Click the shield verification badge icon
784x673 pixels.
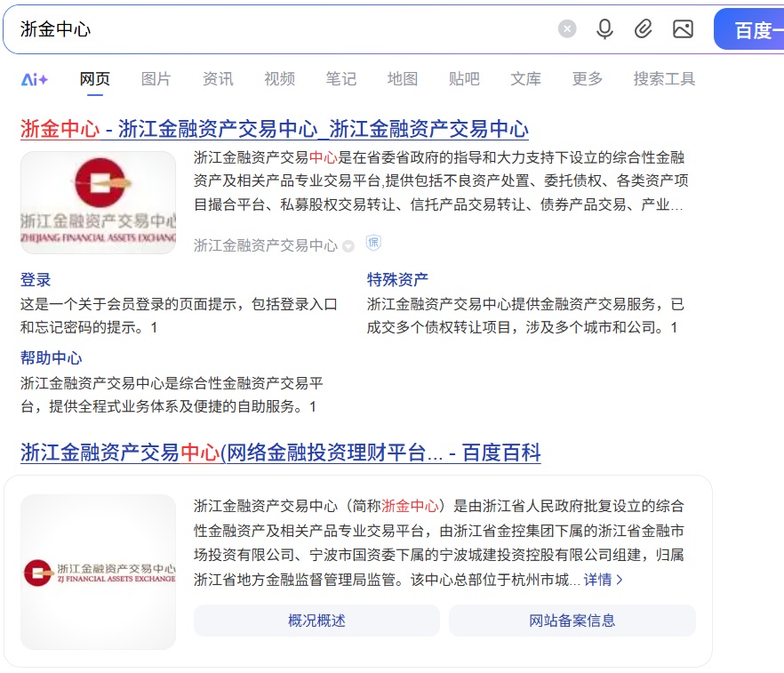[x=373, y=244]
